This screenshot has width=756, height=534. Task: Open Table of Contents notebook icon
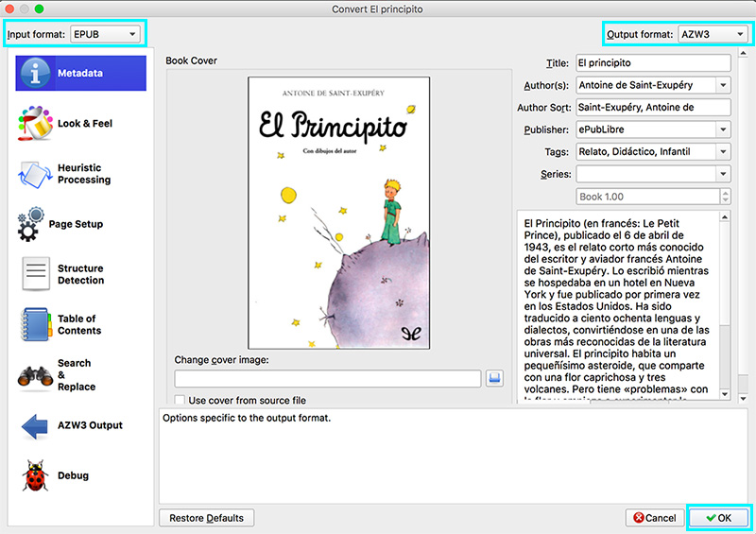pyautogui.click(x=36, y=324)
